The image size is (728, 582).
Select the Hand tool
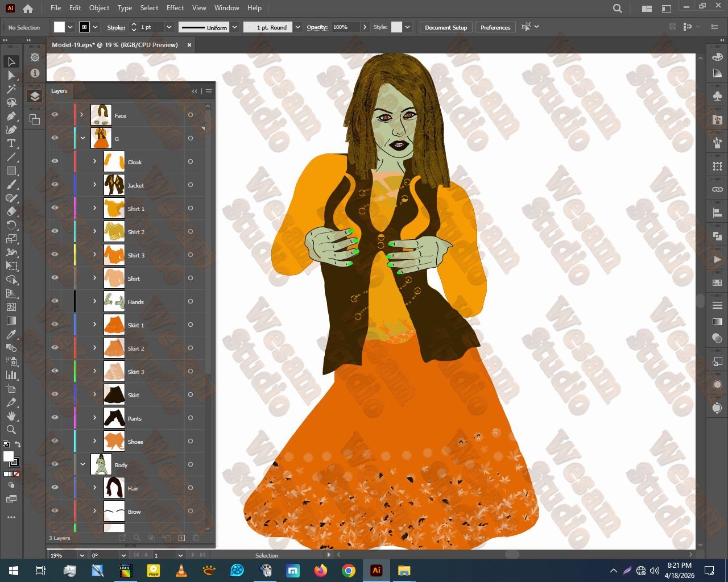11,416
